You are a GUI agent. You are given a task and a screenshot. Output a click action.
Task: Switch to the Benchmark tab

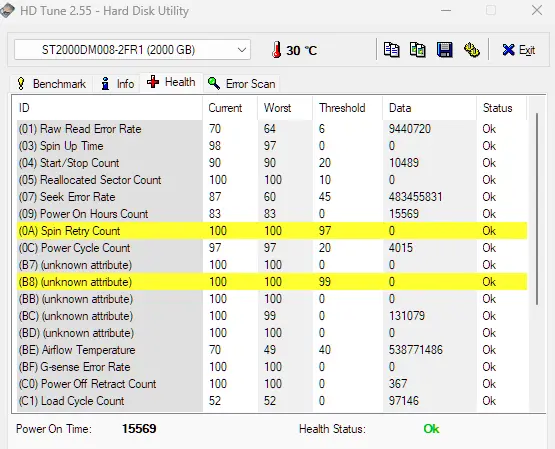coord(51,84)
